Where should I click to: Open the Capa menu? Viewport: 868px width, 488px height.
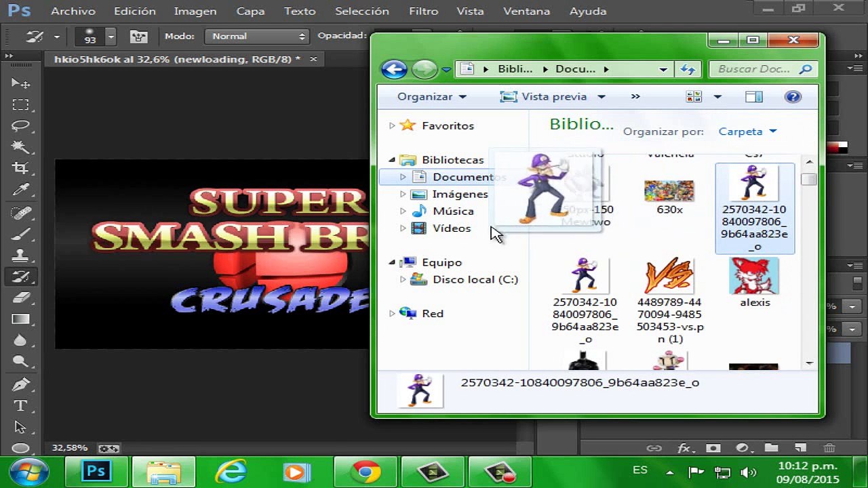click(251, 12)
